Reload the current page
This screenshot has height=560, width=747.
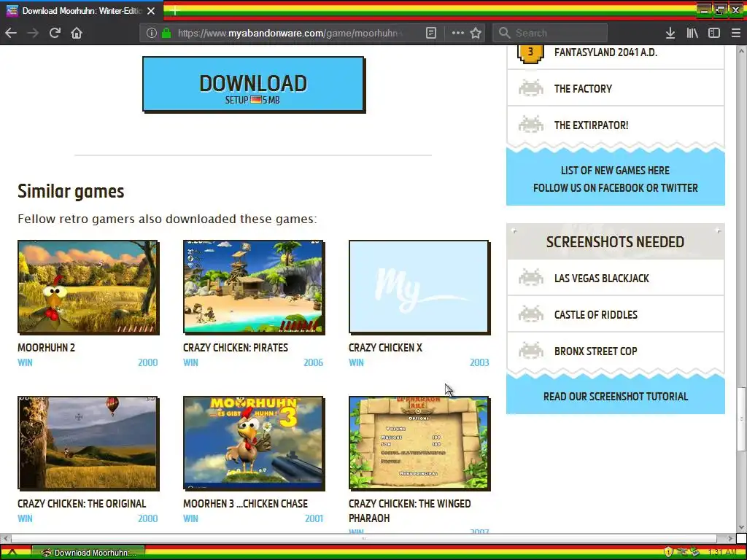pyautogui.click(x=55, y=33)
